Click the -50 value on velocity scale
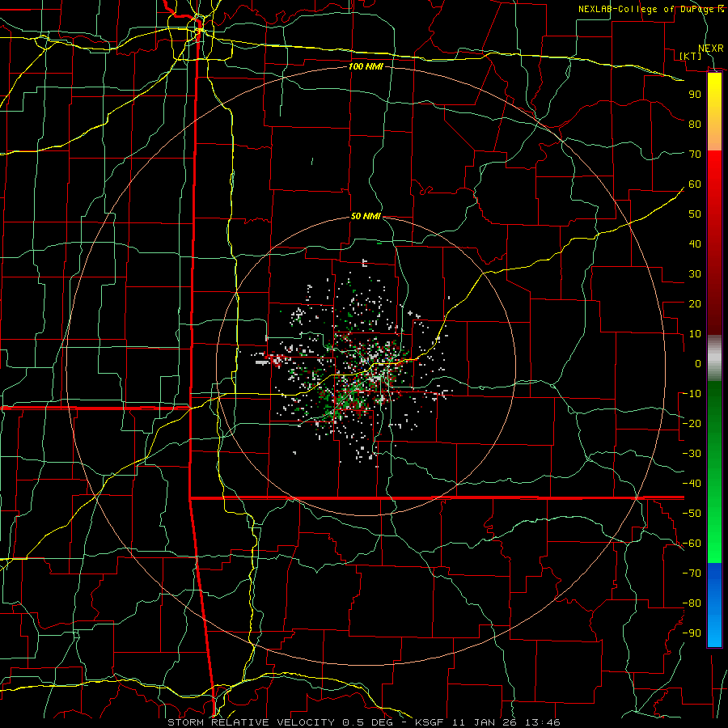This screenshot has height=728, width=728. (692, 514)
